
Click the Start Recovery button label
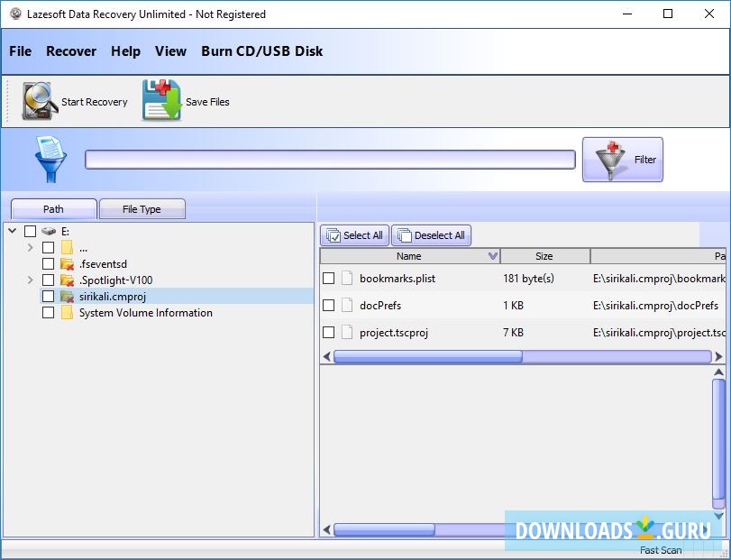(94, 102)
